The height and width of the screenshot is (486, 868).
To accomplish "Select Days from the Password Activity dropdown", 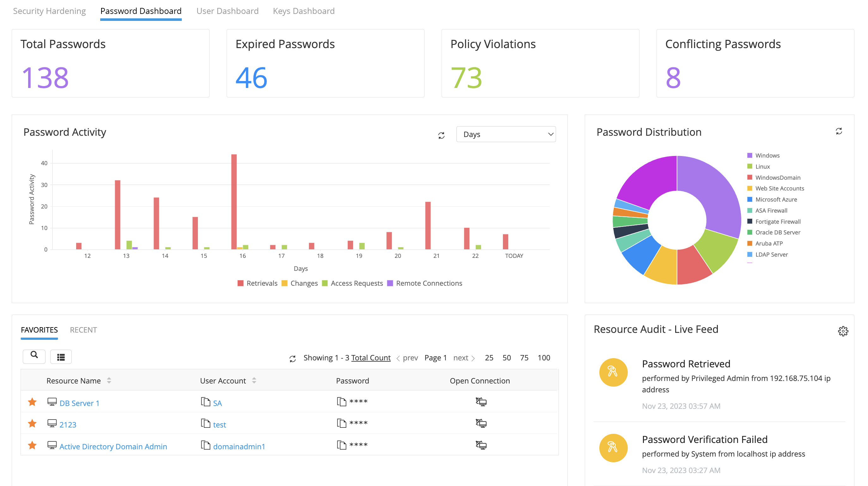I will tap(505, 134).
